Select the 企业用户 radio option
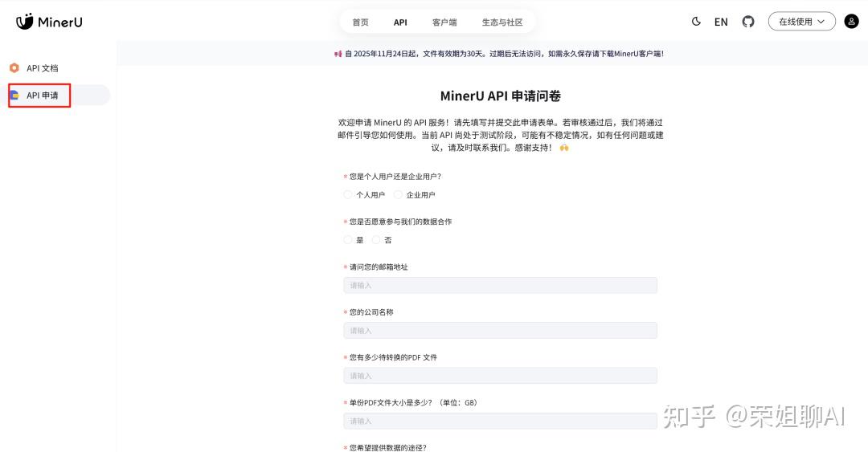The width and height of the screenshot is (868, 452). 398,194
